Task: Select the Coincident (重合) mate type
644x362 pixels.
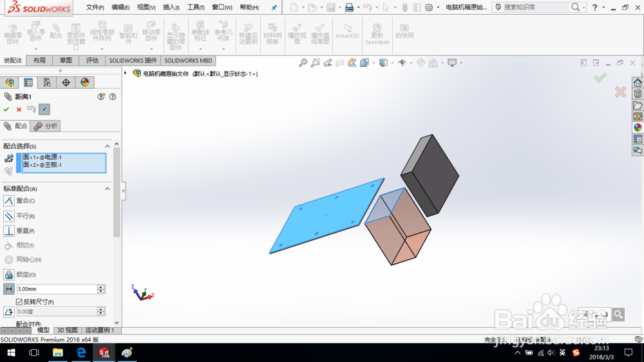Action: [19, 201]
